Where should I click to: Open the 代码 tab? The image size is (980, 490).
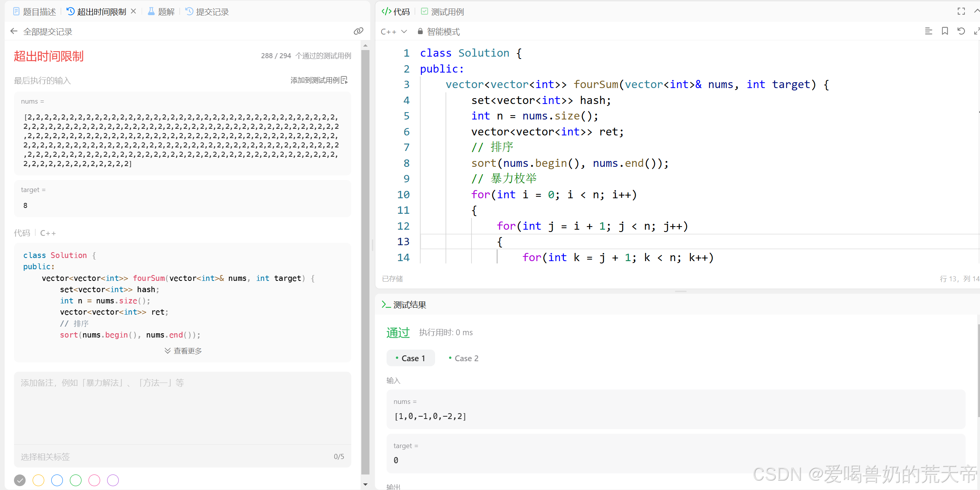(395, 12)
